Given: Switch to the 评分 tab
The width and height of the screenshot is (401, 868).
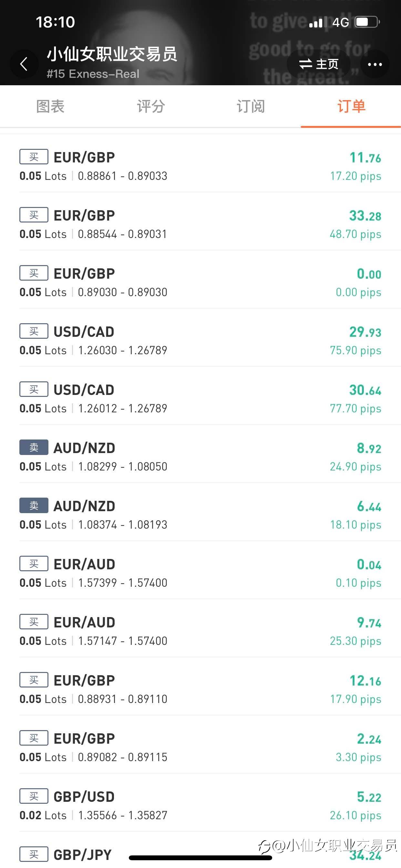Looking at the screenshot, I should pyautogui.click(x=151, y=107).
